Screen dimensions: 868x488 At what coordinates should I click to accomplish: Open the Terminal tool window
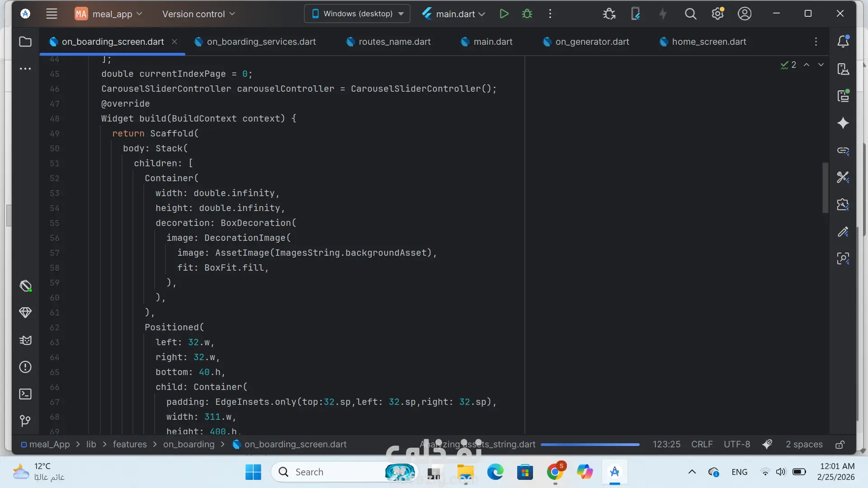click(25, 394)
